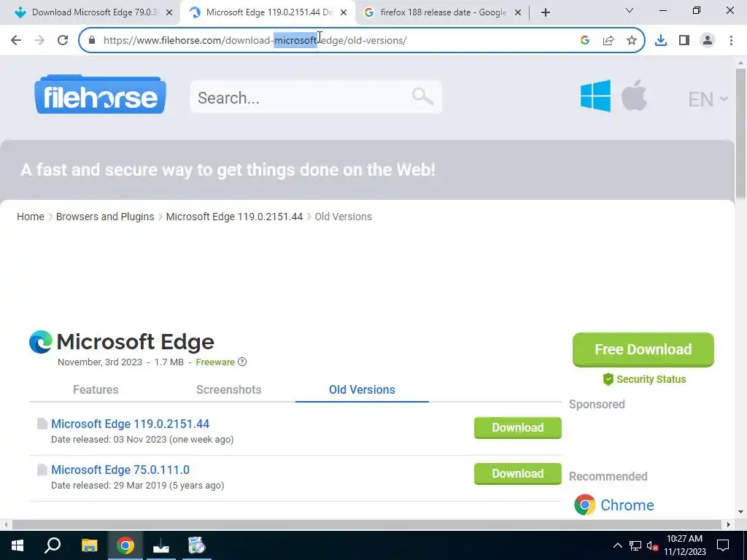The height and width of the screenshot is (560, 747).
Task: Click the Free Download button
Action: pos(643,349)
